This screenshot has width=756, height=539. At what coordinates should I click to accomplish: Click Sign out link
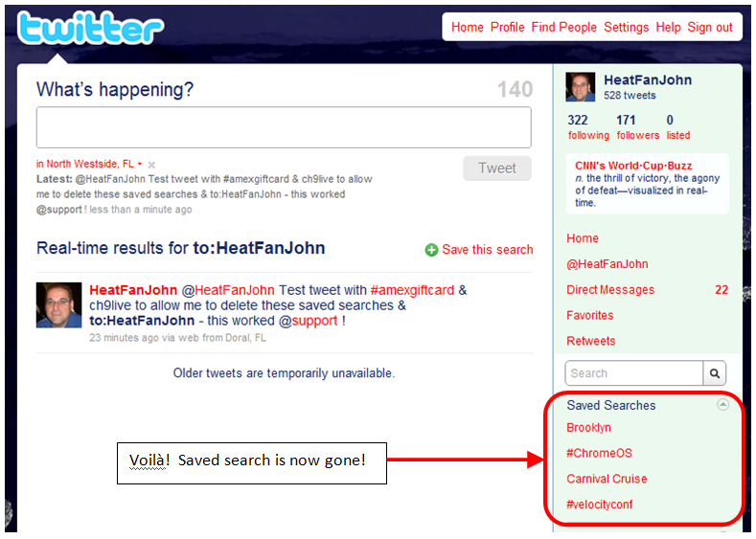pyautogui.click(x=710, y=27)
